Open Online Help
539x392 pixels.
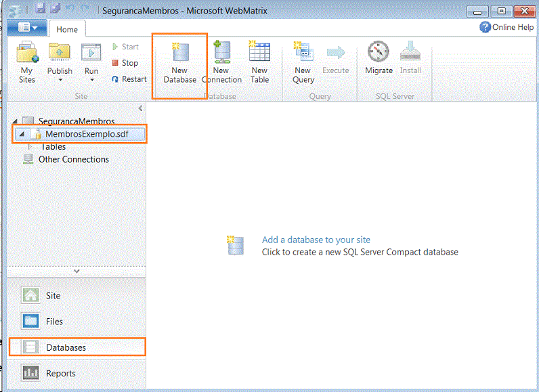(506, 27)
